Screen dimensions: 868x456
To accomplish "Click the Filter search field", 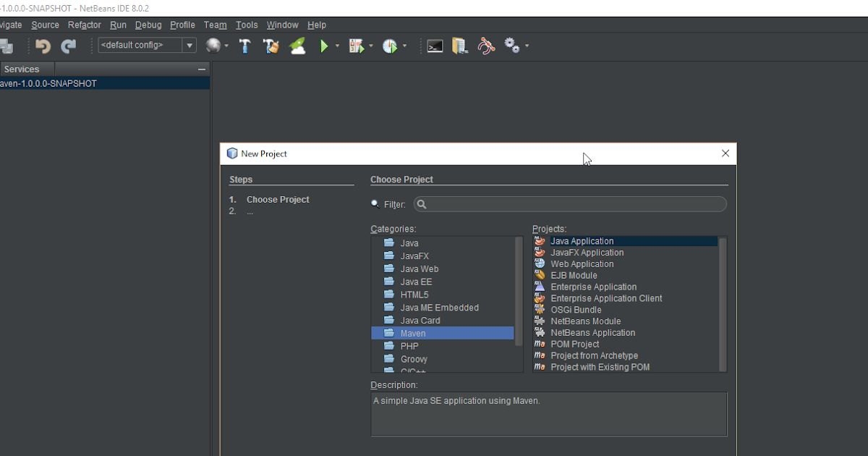I will (x=570, y=204).
